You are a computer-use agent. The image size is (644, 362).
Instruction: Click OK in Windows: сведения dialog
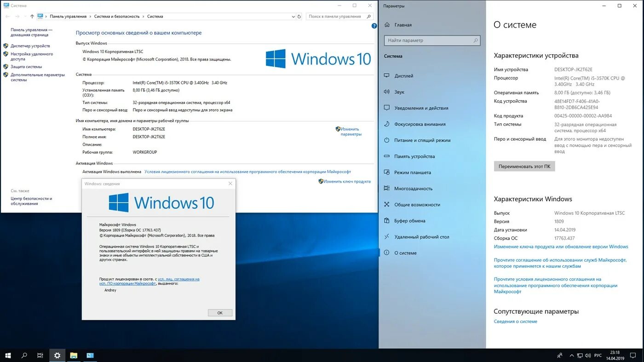220,313
